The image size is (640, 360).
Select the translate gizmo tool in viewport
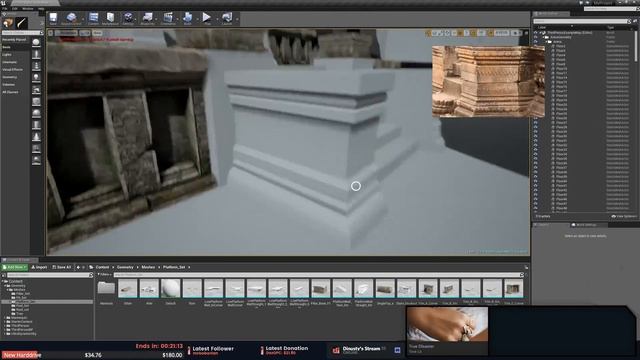429,33
